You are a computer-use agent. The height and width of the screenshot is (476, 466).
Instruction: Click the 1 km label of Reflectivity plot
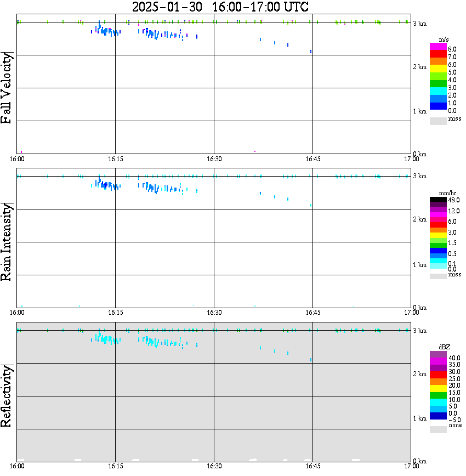[419, 418]
